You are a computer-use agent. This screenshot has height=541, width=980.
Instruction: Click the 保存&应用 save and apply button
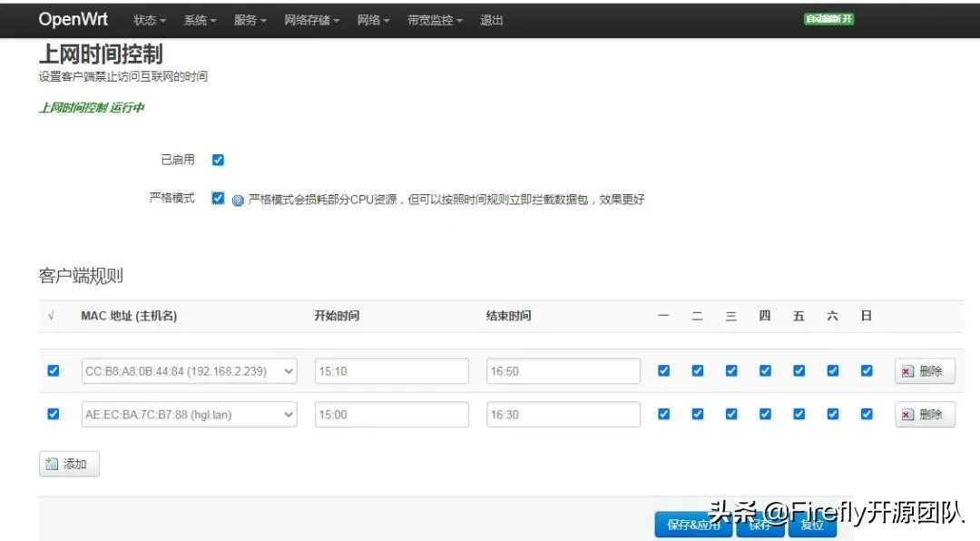(x=692, y=524)
